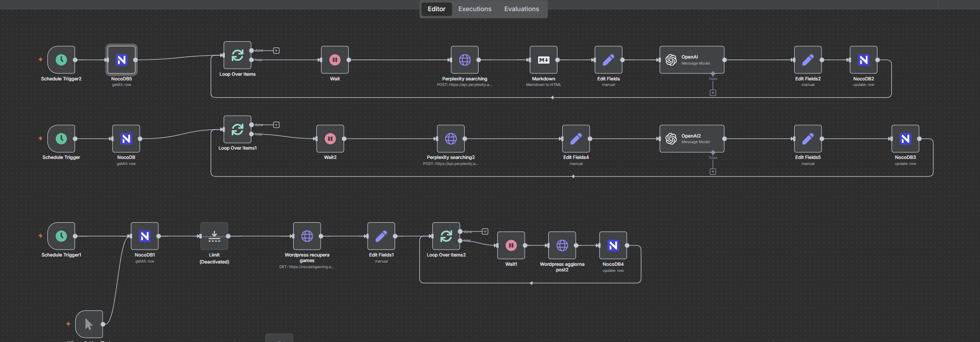Open the Markdown to HTML node
Screen dimensions: 980x342
tap(543, 60)
